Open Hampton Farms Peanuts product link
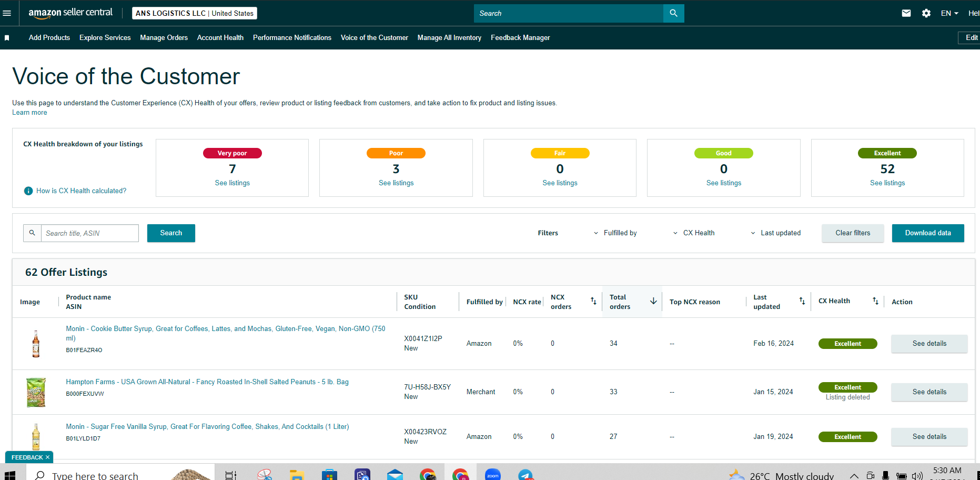This screenshot has height=480, width=980. click(x=207, y=382)
